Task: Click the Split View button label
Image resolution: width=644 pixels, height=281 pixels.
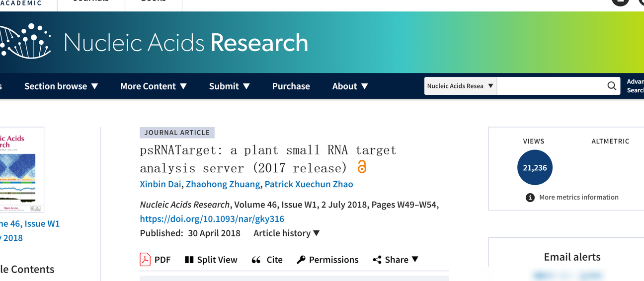Action: point(217,260)
